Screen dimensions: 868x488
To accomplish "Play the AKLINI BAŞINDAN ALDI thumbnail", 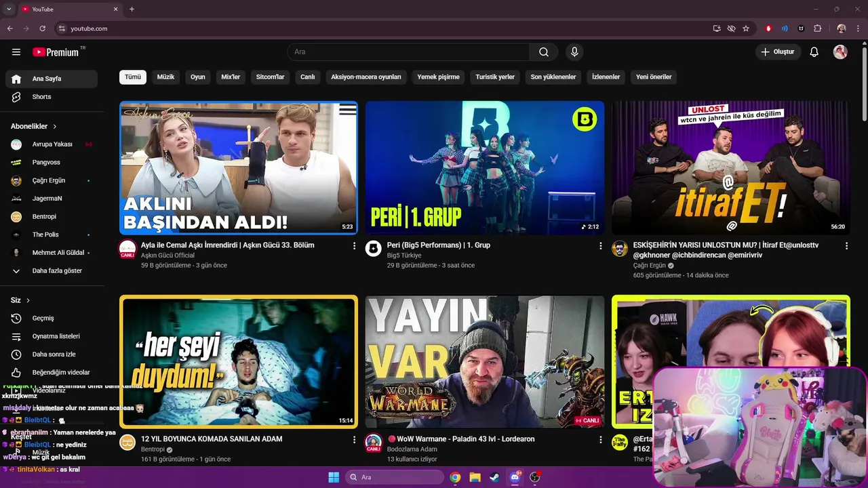I will point(239,168).
